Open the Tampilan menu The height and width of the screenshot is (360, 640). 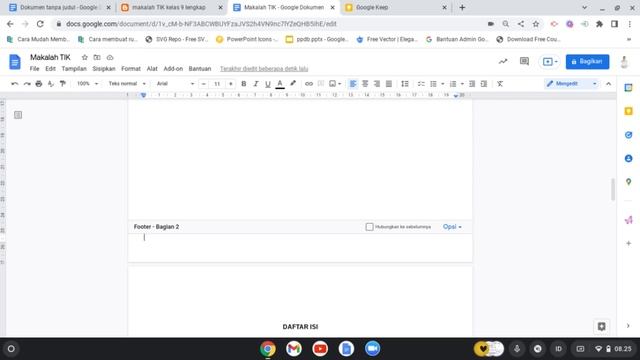(x=74, y=69)
